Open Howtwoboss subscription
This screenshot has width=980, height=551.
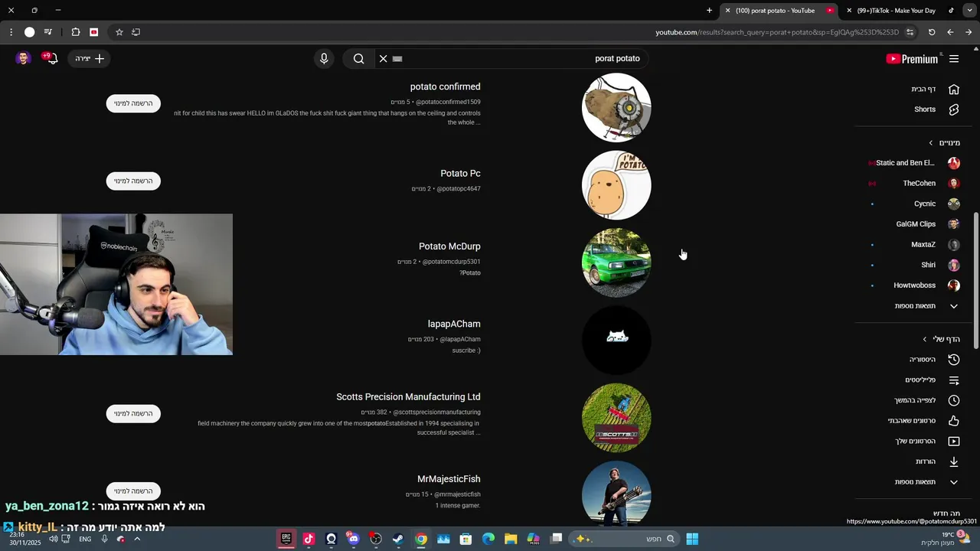click(x=915, y=285)
